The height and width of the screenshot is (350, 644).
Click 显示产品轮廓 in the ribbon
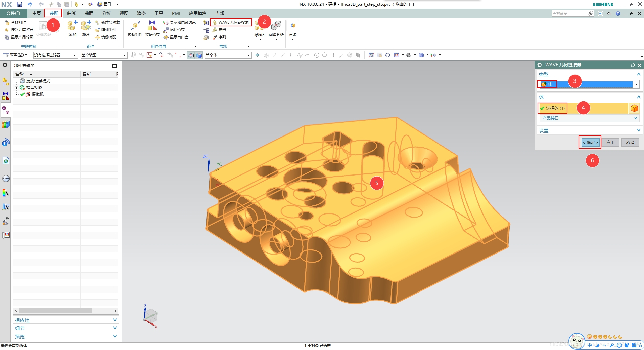pyautogui.click(x=19, y=37)
